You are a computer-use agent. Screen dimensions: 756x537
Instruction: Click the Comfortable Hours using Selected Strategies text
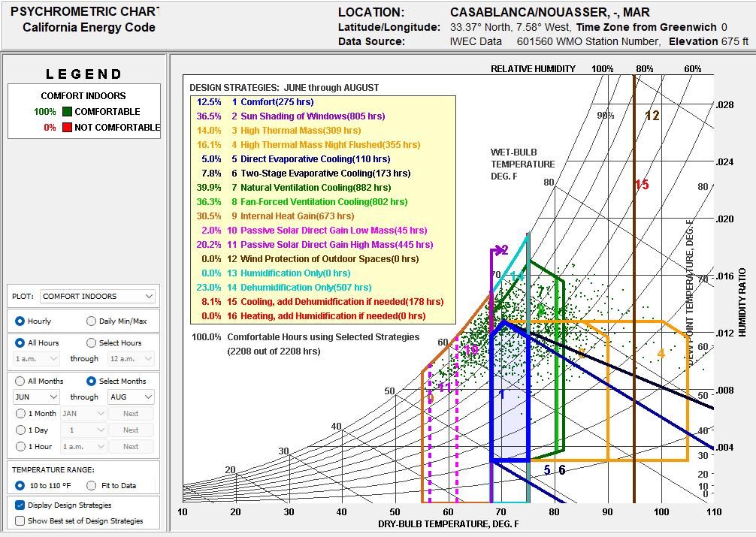click(x=324, y=337)
